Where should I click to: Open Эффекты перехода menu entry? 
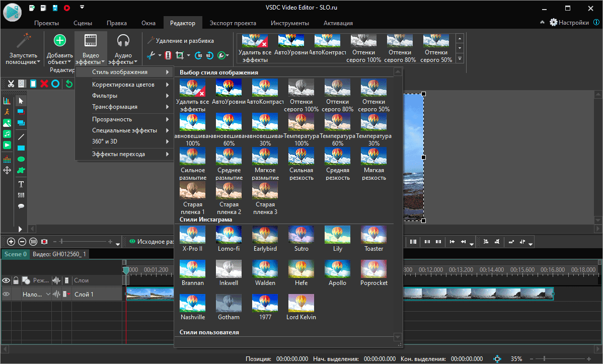[125, 154]
